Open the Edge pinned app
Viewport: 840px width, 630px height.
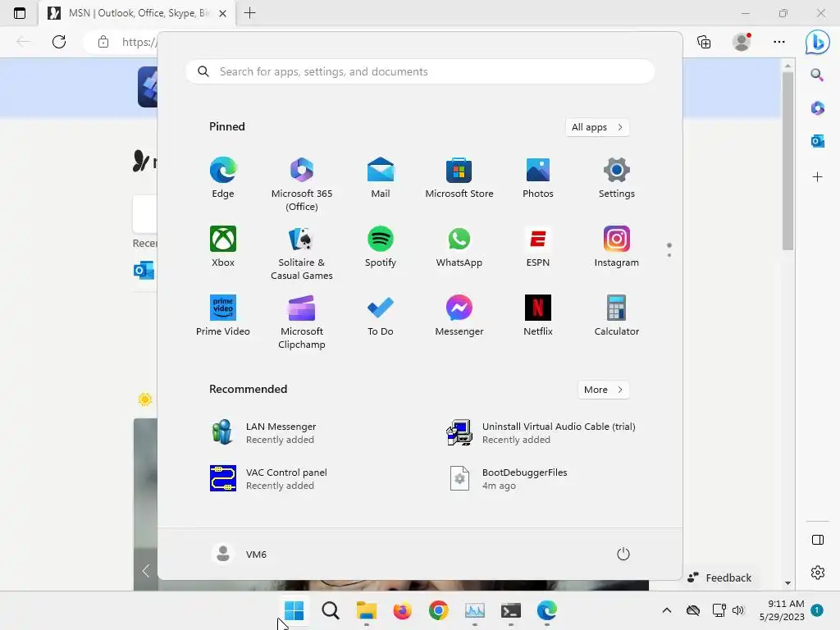[x=223, y=178]
